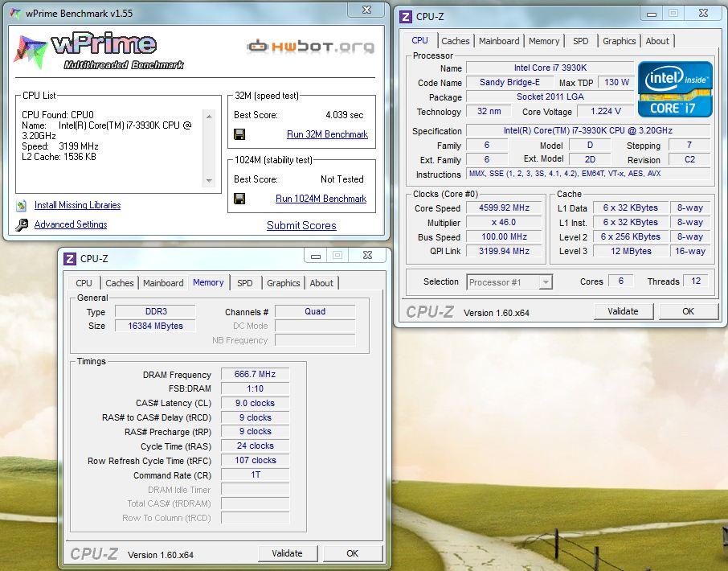The height and width of the screenshot is (571, 728).
Task: Switch to About tab in CPU window
Action: (x=657, y=41)
